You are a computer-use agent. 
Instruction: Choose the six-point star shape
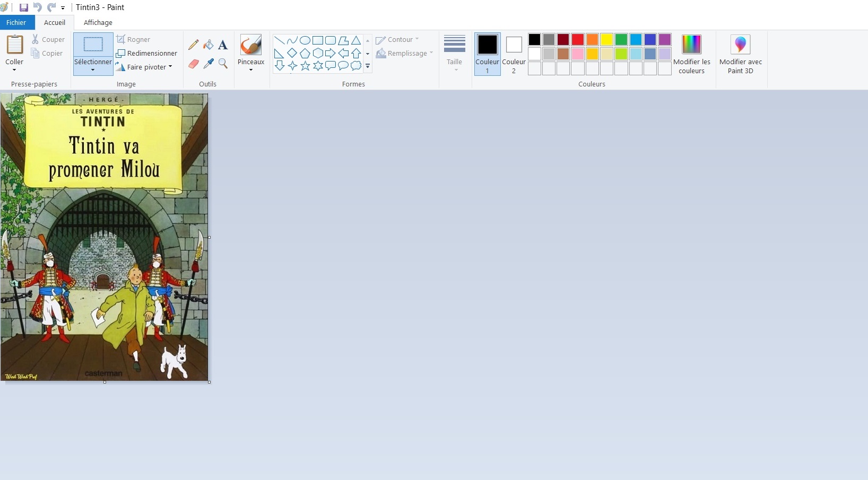[318, 66]
